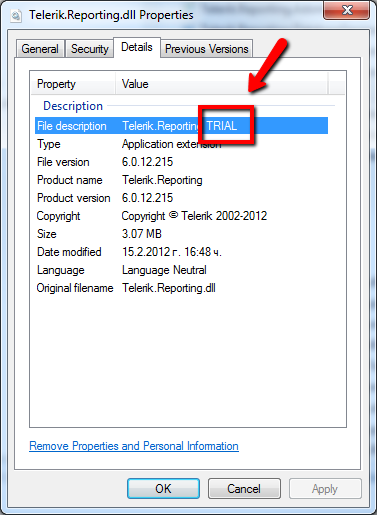Select the File version property label
The width and height of the screenshot is (377, 515).
(63, 162)
